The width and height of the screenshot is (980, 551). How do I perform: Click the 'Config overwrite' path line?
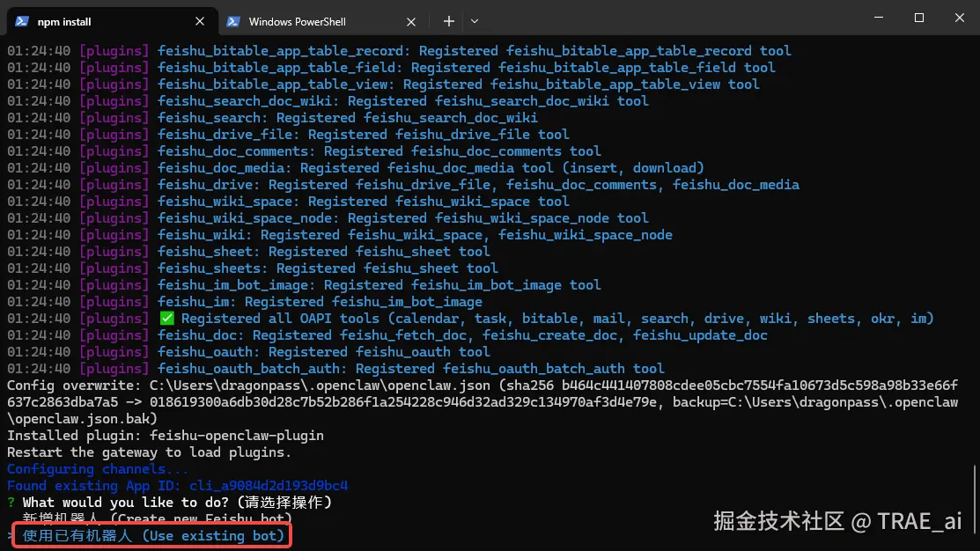[x=483, y=401]
